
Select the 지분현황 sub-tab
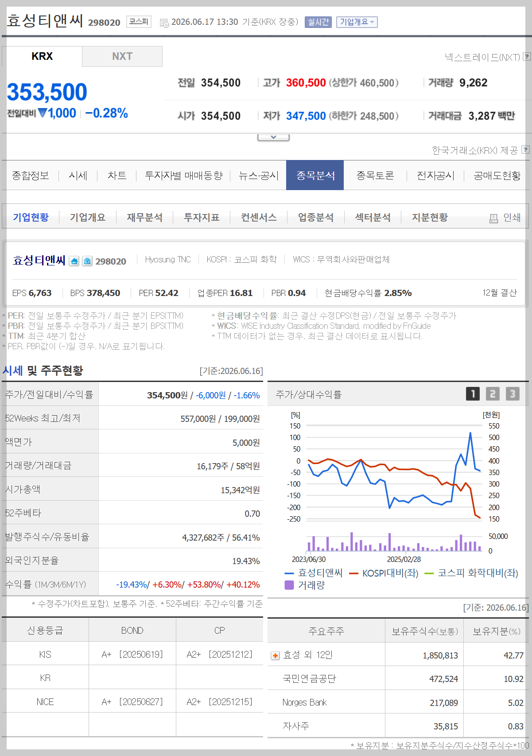coord(430,217)
